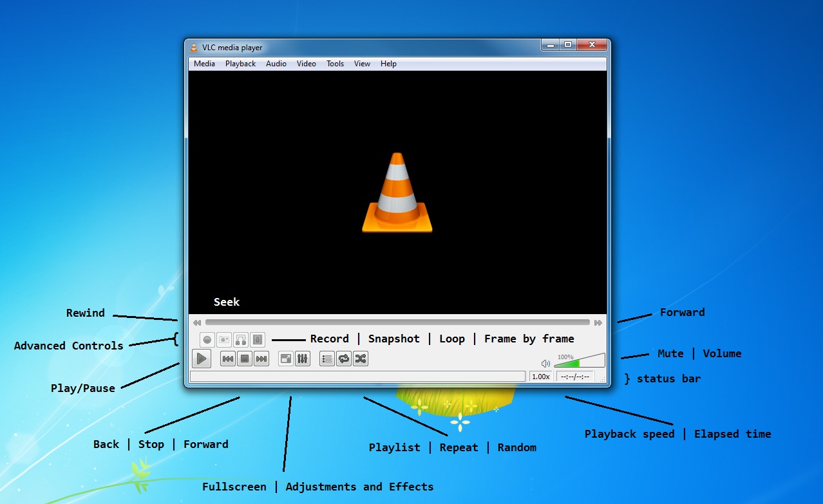Mute audio with the speaker icon

pos(545,364)
